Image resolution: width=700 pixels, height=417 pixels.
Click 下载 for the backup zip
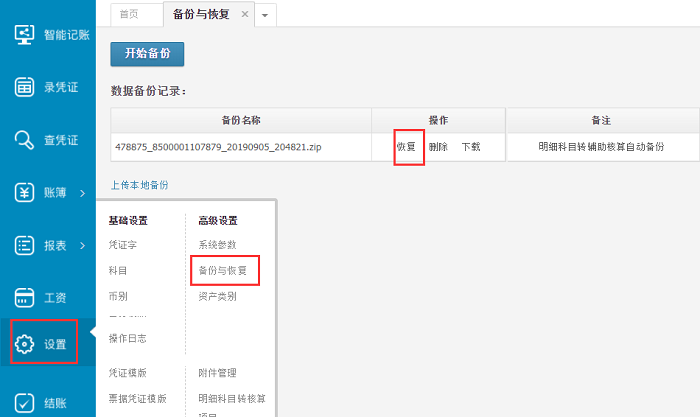(471, 146)
